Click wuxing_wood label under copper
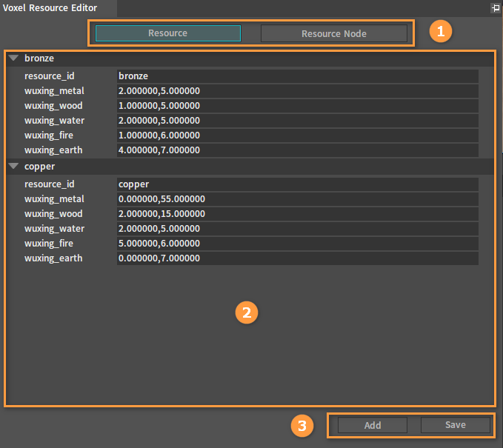503x448 pixels. pos(53,214)
